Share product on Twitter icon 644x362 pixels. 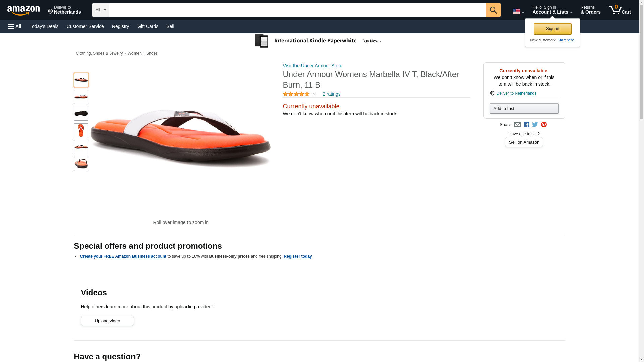(x=535, y=125)
